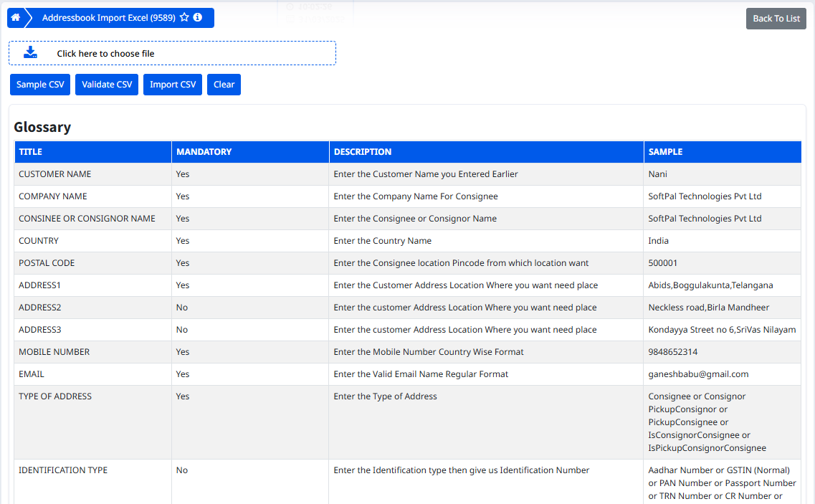This screenshot has height=504, width=815.
Task: Click COMPANY NAME sample SoftPal Technologies Pvt Ltd
Action: [705, 196]
